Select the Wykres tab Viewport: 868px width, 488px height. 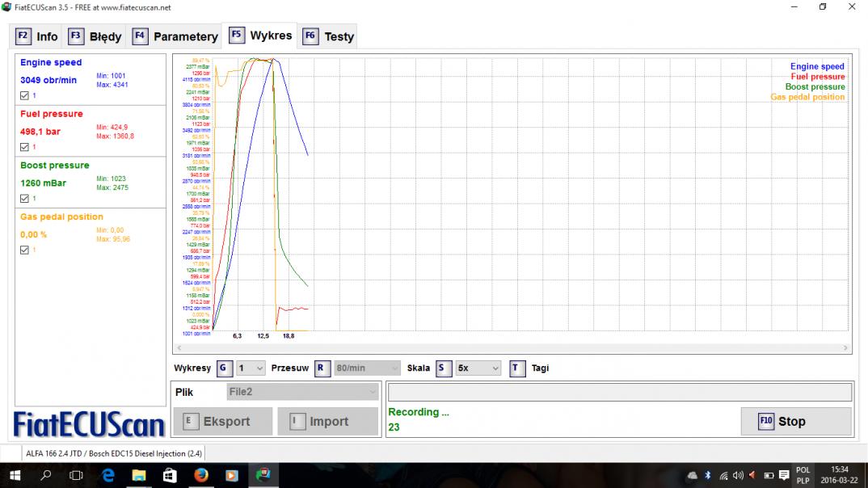(x=260, y=36)
